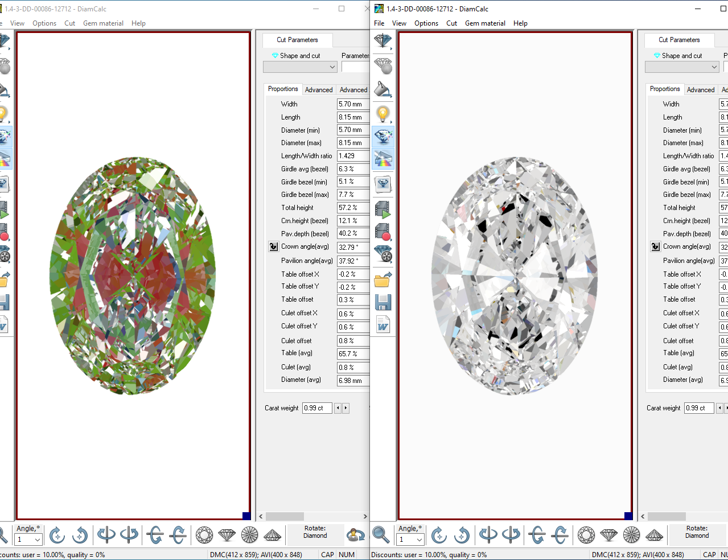Select the diamond cut view tool in right window
The width and height of the screenshot is (728, 560).
pos(383,41)
